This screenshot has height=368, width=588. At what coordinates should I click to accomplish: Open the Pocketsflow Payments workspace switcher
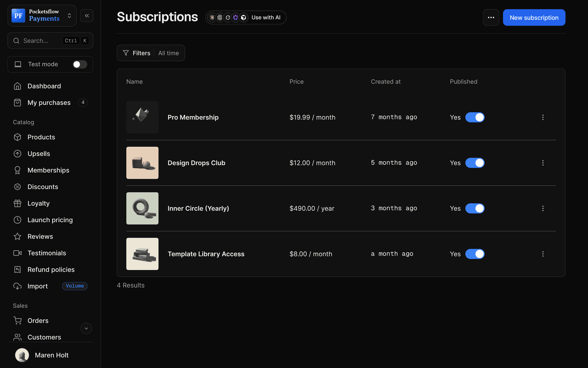coord(42,16)
